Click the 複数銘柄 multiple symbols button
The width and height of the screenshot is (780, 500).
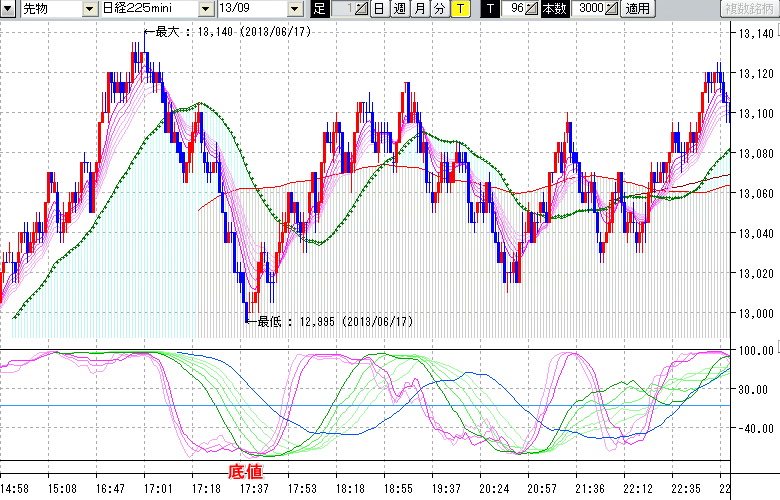click(746, 9)
